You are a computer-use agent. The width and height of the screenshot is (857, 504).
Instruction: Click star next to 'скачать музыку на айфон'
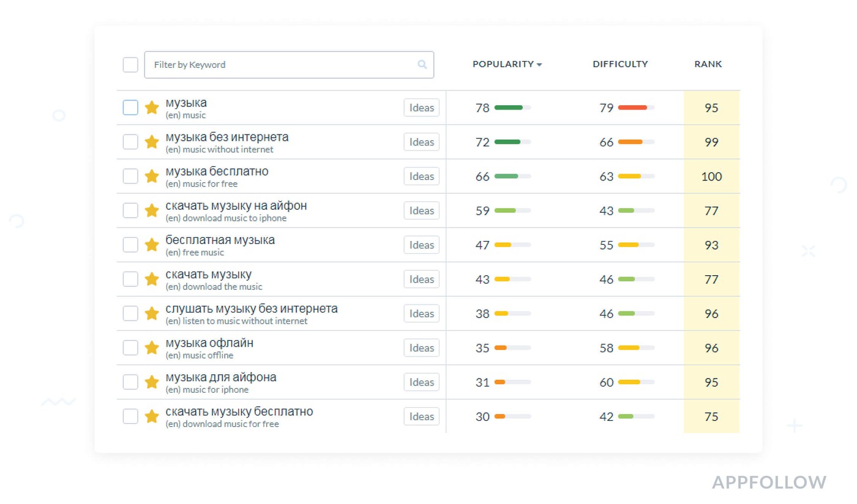pyautogui.click(x=152, y=210)
